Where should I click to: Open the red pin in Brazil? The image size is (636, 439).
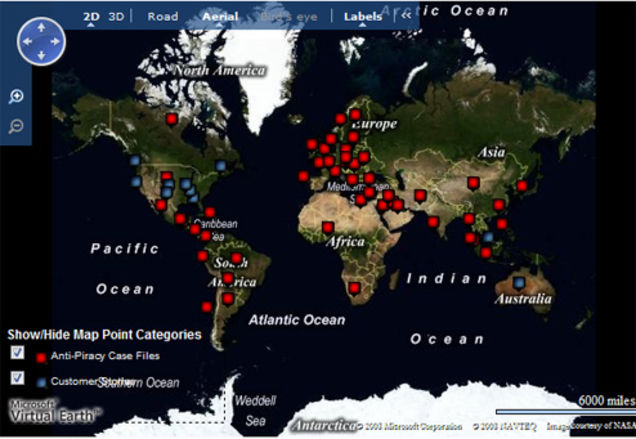tap(237, 258)
